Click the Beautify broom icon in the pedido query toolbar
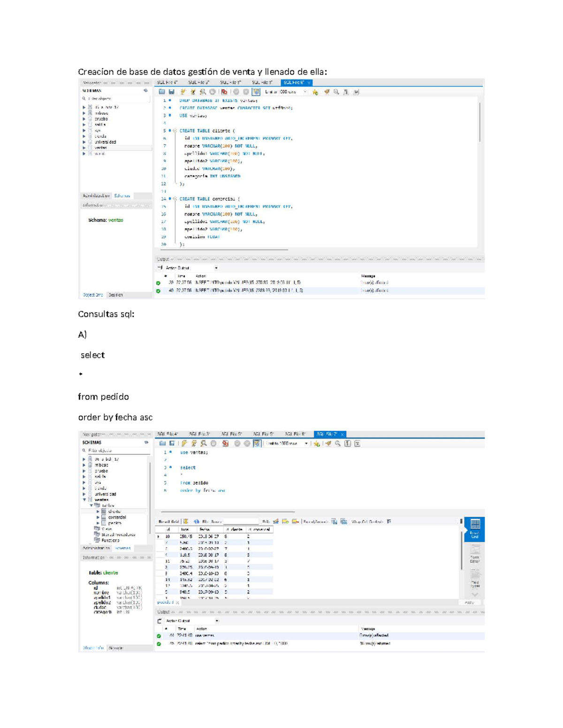Viewport: 563px width, 728px height. tap(328, 443)
